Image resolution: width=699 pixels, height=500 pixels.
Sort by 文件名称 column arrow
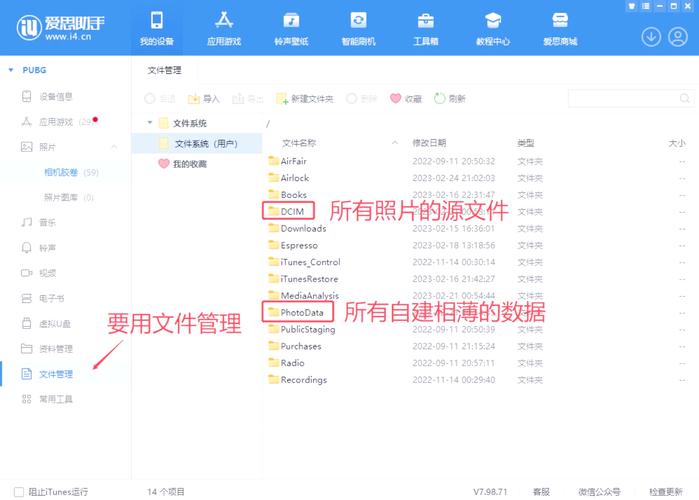tap(395, 143)
